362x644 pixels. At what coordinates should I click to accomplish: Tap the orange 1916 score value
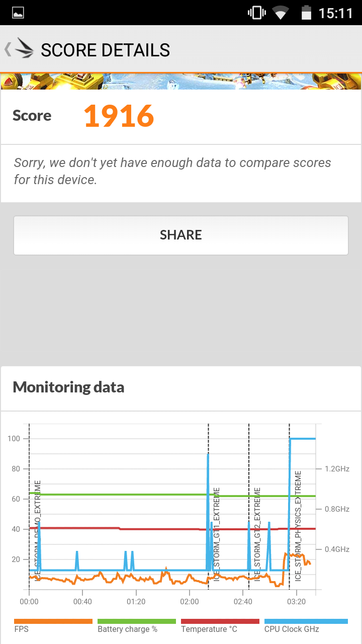pos(119,116)
